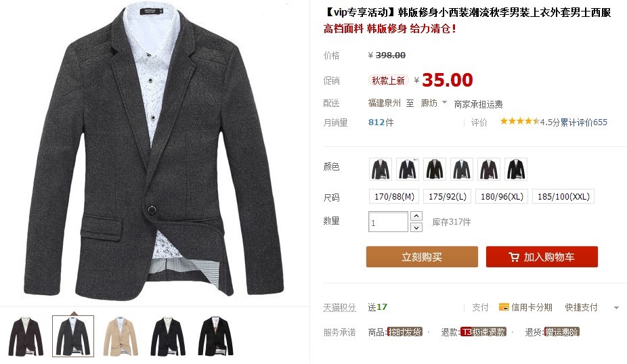
Task: Select the first color swatch jacket
Action: click(x=381, y=169)
